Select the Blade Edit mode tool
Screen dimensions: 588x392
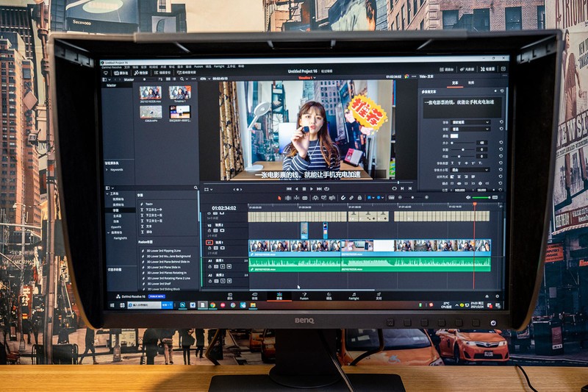pyautogui.click(x=305, y=198)
